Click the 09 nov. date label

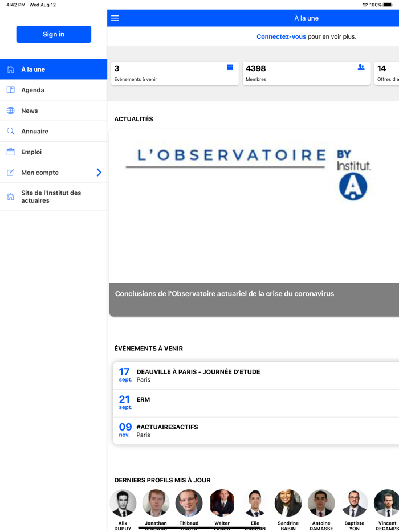125,431
